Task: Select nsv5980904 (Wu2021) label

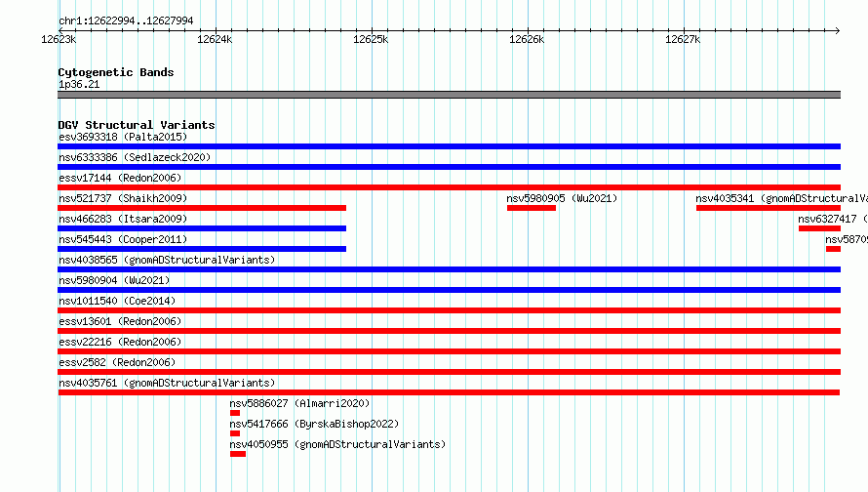Action: point(114,280)
